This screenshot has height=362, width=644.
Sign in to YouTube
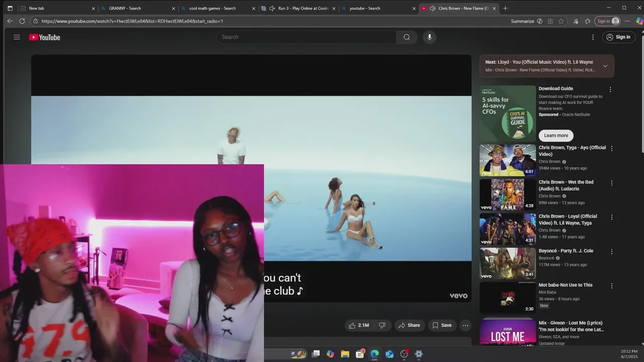619,37
